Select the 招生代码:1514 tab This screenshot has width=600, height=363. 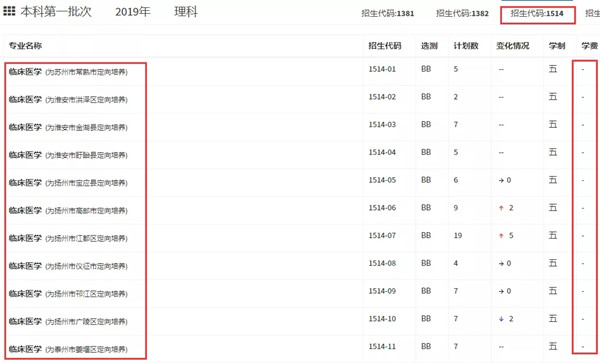(x=537, y=14)
